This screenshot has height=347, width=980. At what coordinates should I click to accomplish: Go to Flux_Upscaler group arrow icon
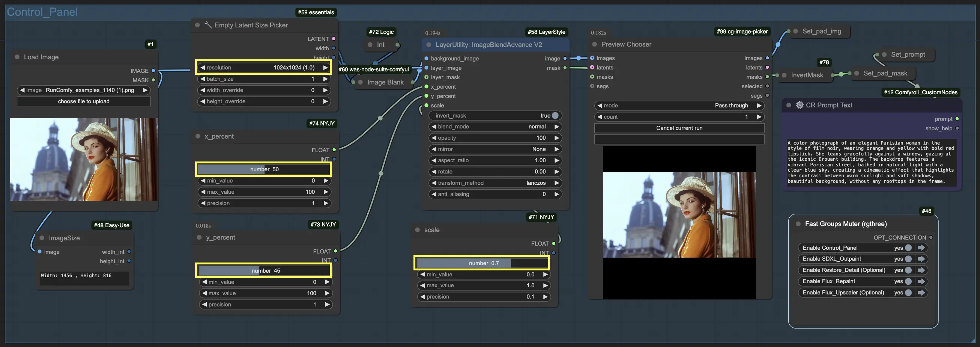point(921,293)
